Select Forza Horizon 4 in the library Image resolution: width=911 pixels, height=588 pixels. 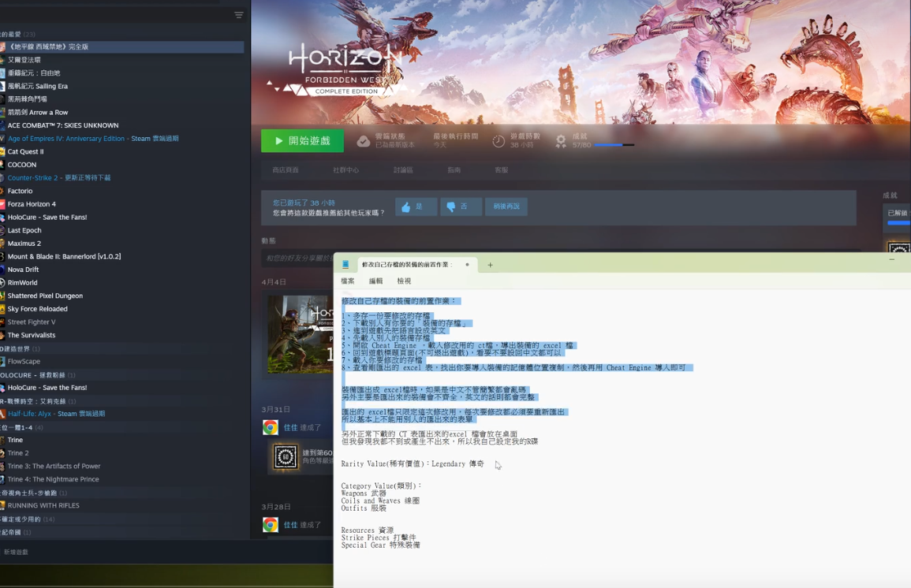point(32,204)
